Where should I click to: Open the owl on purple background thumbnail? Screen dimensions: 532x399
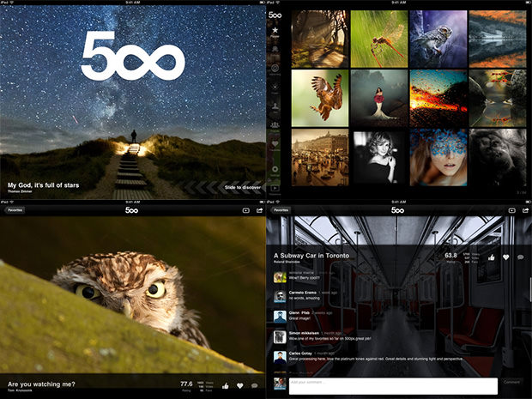click(x=438, y=39)
